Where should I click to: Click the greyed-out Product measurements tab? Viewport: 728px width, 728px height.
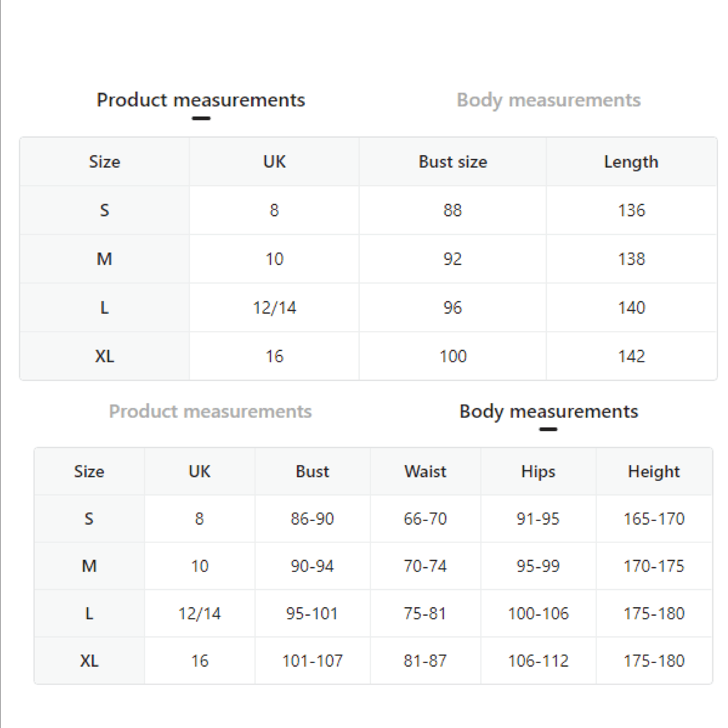click(x=210, y=412)
